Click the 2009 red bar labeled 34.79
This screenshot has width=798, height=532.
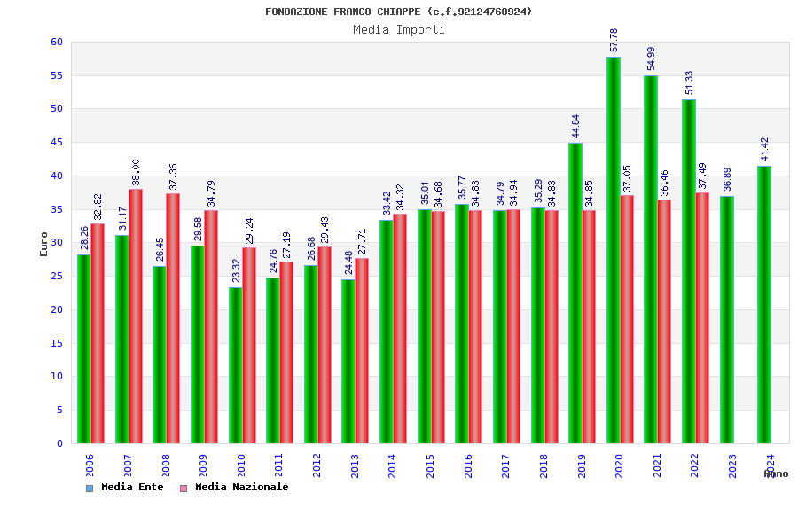211,327
